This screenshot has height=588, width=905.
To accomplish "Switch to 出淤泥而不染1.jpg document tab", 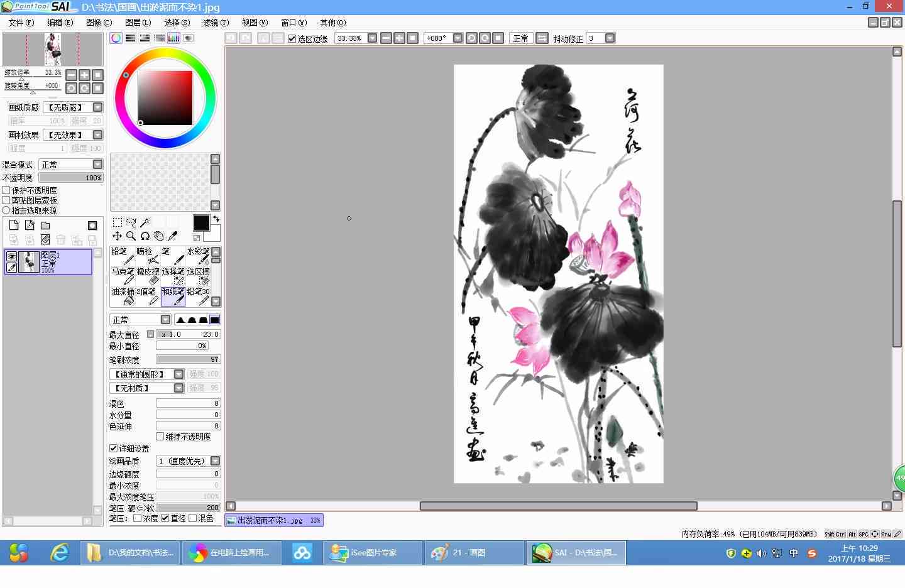I will point(274,520).
